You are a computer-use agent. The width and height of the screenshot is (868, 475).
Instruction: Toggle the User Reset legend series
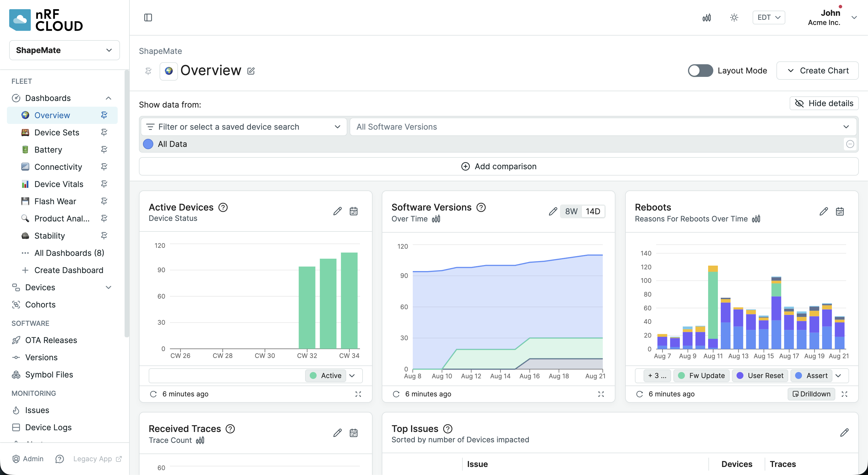(760, 375)
